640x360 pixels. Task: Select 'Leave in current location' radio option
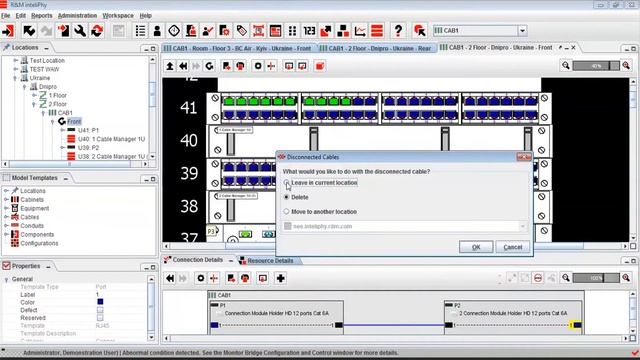click(286, 182)
